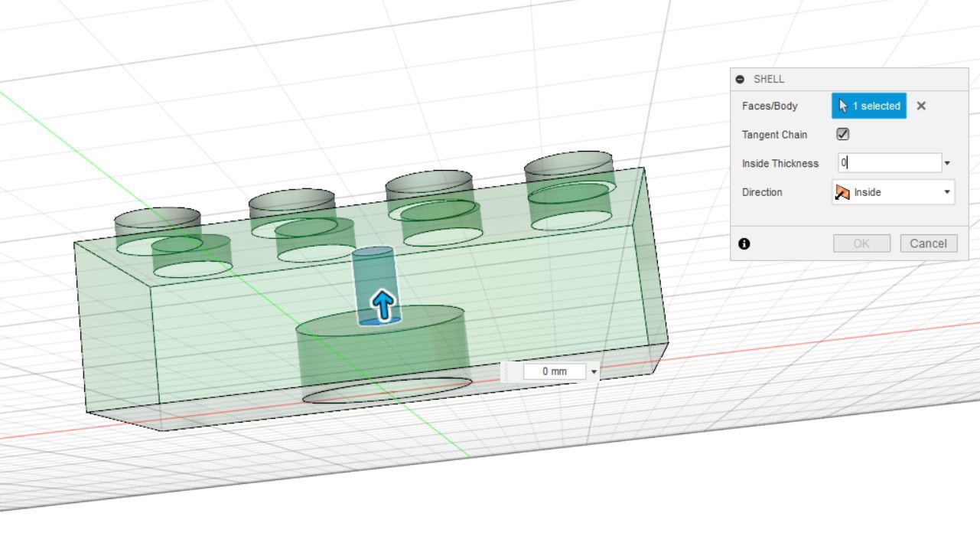Screen dimensions: 980x539
Task: Click the 'Tangent Chain' label
Action: (x=774, y=135)
